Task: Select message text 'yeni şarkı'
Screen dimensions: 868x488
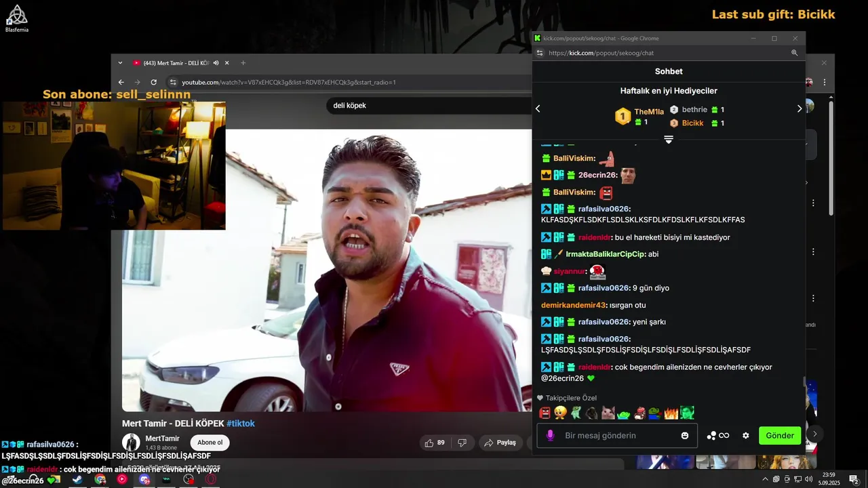Action: (x=650, y=322)
